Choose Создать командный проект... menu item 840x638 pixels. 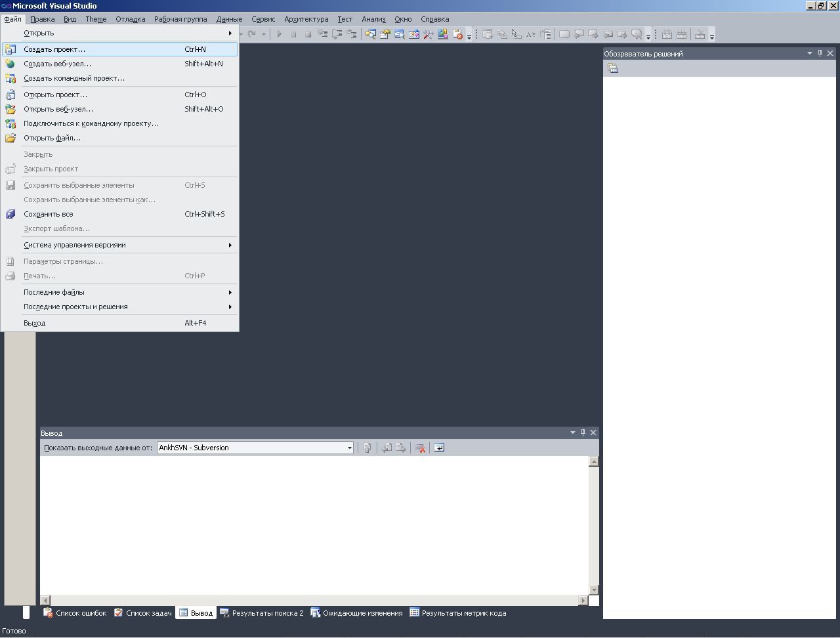tap(120, 78)
